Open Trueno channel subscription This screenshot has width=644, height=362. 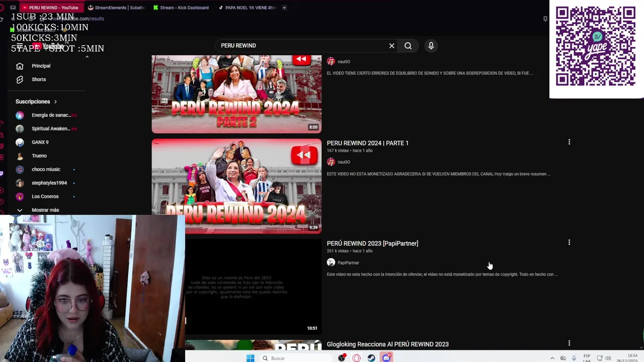click(x=32, y=156)
